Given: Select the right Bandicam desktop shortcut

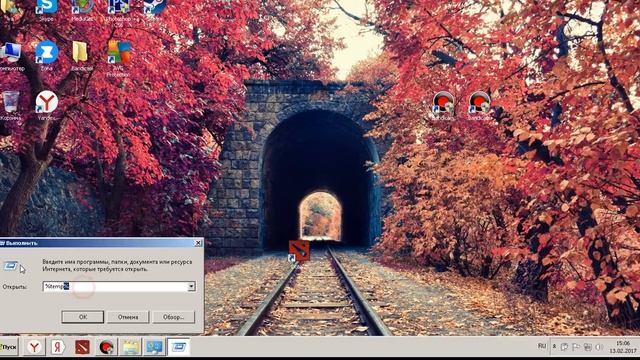Looking at the screenshot, I should pos(479,105).
